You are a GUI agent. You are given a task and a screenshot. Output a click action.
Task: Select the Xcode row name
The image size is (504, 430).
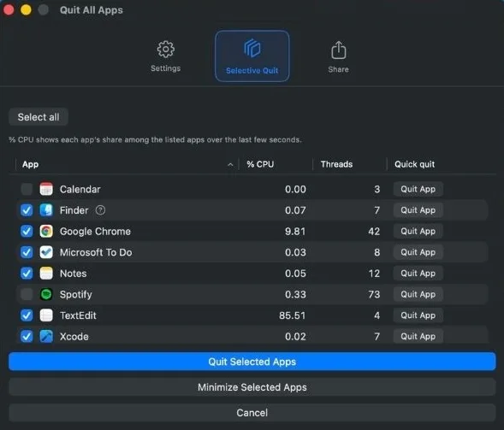74,337
